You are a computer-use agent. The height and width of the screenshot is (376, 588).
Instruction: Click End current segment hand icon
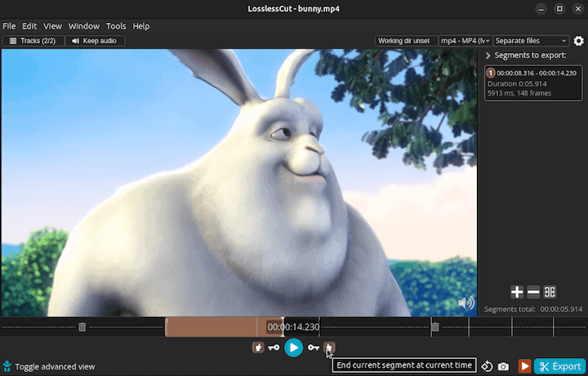tap(329, 347)
